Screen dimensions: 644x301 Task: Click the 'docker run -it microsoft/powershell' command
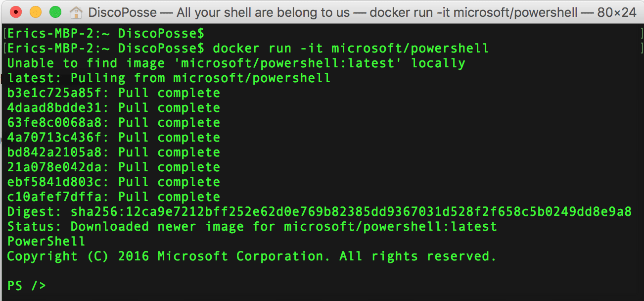(x=350, y=49)
